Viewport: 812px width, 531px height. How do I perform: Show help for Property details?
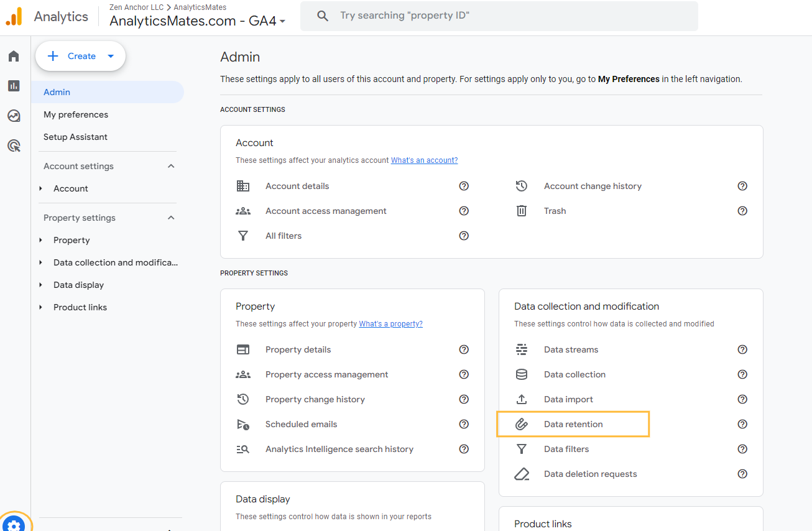coord(464,349)
